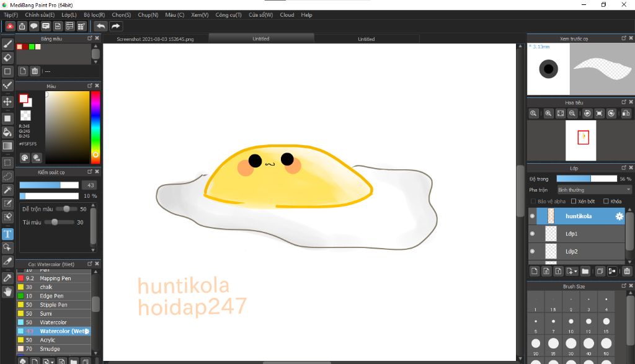Close the Màu color panel

point(97,86)
